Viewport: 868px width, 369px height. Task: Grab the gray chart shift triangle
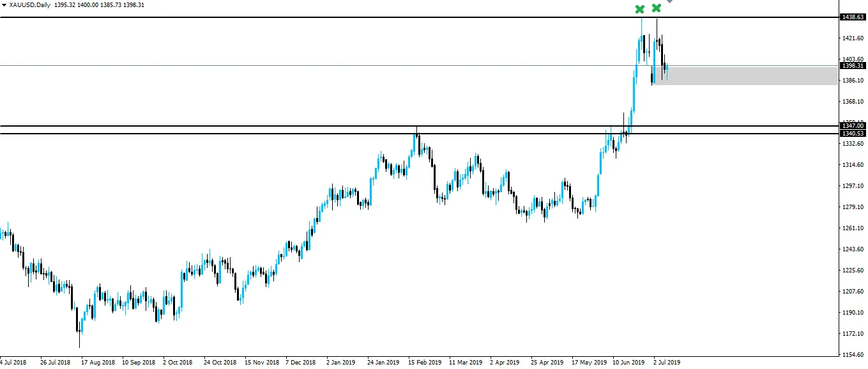[x=669, y=2]
